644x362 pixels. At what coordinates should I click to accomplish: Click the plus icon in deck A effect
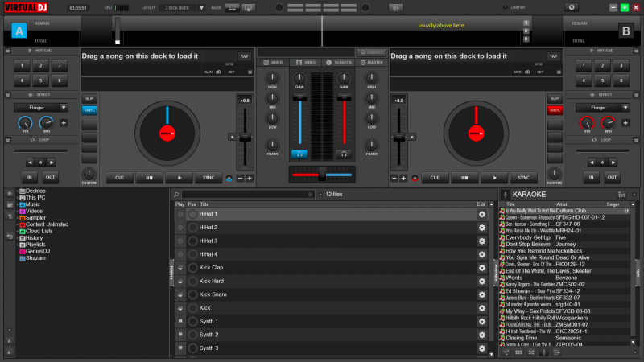pos(64,123)
